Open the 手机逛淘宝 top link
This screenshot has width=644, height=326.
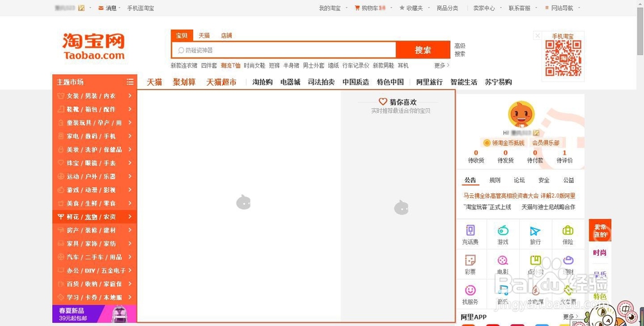coord(140,8)
